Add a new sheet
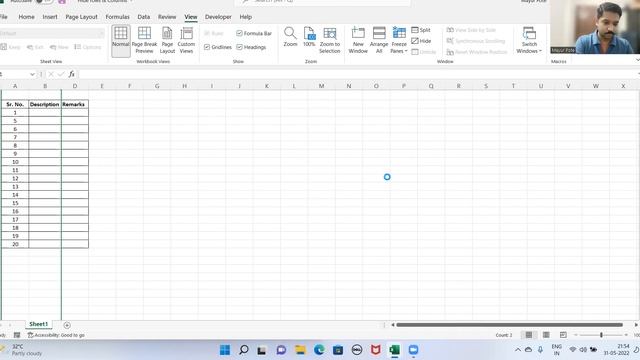640x360 pixels. (x=67, y=325)
